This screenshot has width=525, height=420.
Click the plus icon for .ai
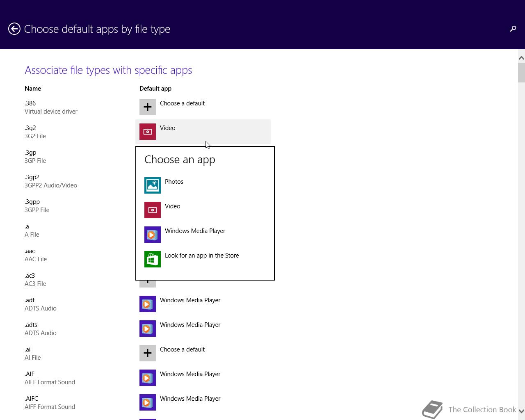pos(148,353)
